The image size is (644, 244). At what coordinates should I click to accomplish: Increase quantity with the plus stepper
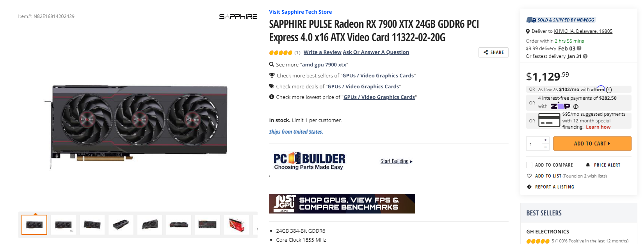pyautogui.click(x=546, y=140)
